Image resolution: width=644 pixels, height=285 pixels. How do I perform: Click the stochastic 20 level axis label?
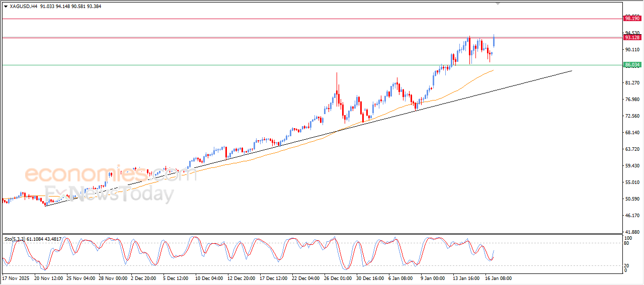coord(627,265)
